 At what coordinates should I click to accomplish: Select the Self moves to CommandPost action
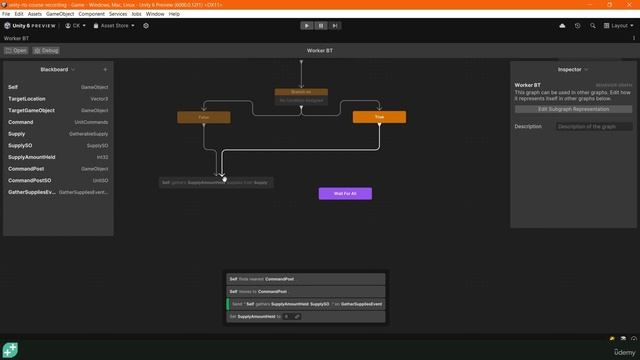click(x=306, y=291)
